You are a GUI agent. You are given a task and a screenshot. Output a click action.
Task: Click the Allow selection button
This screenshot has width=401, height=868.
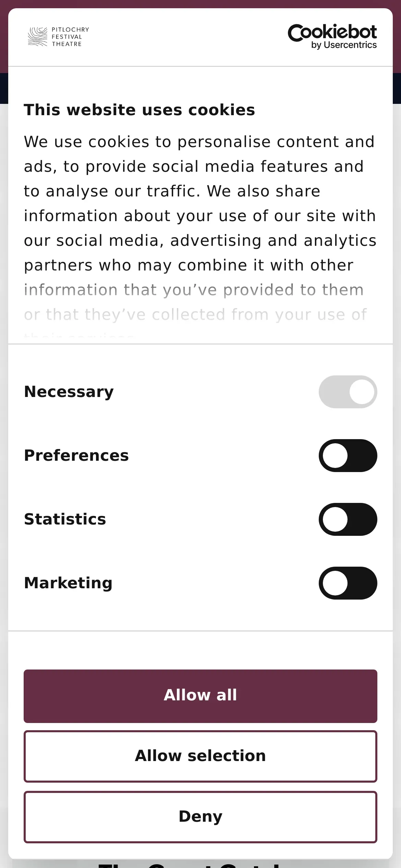pos(200,756)
